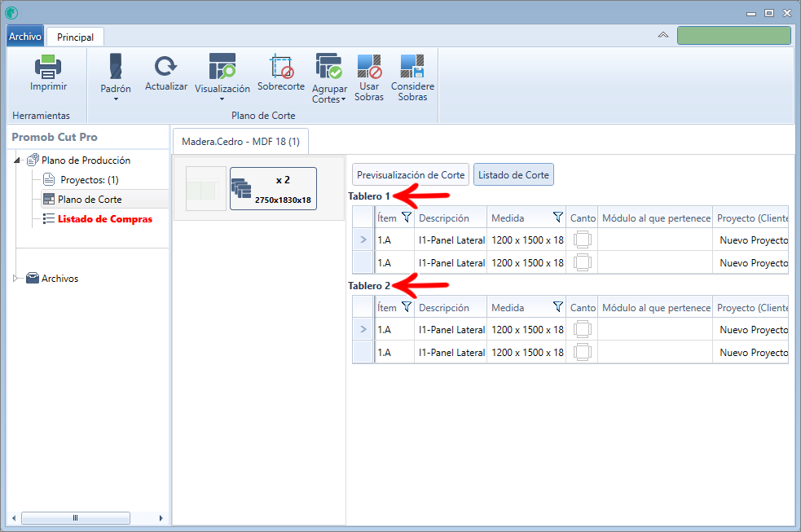The height and width of the screenshot is (532, 801).
Task: Click the Actualizar refresh icon
Action: point(165,66)
